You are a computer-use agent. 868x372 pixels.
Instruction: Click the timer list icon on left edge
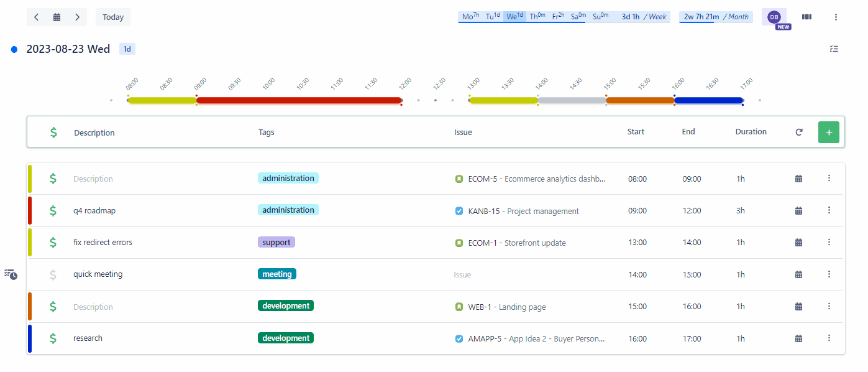11,274
